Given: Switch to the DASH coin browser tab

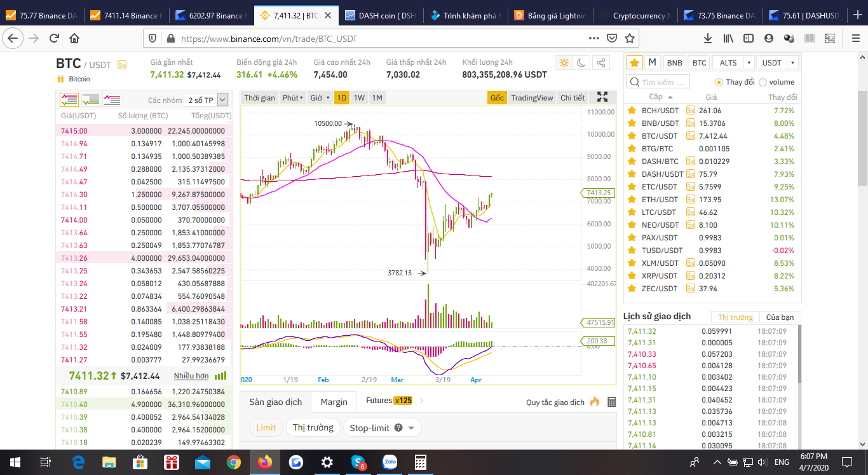Looking at the screenshot, I should click(x=381, y=15).
